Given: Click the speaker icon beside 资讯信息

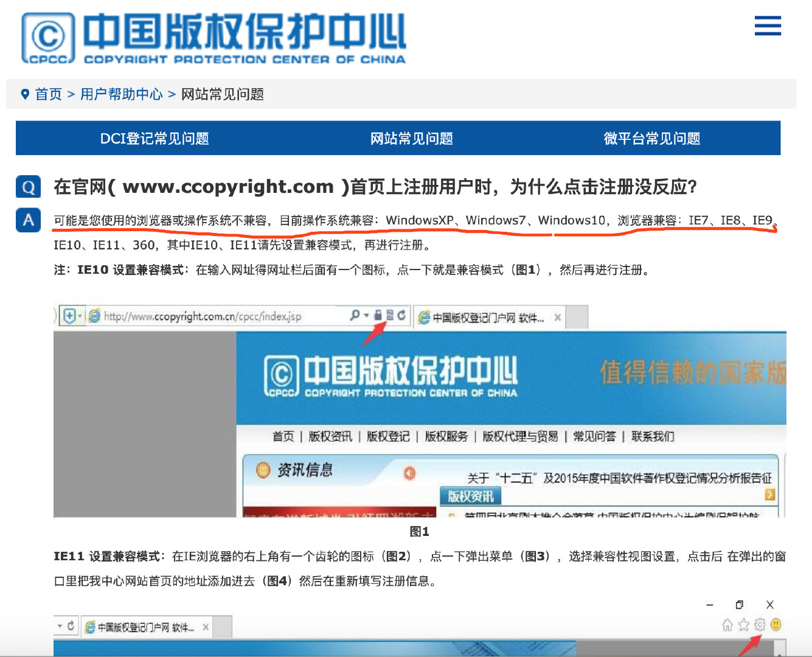Looking at the screenshot, I should click(410, 473).
